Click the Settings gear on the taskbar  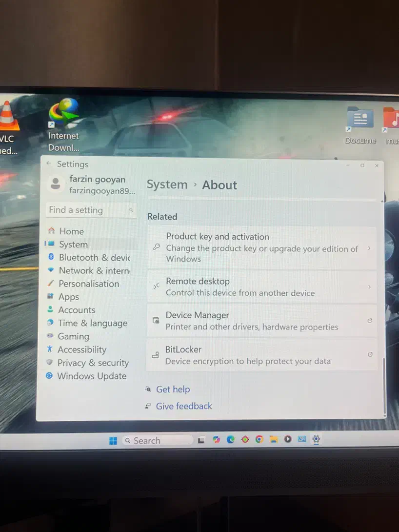click(316, 439)
